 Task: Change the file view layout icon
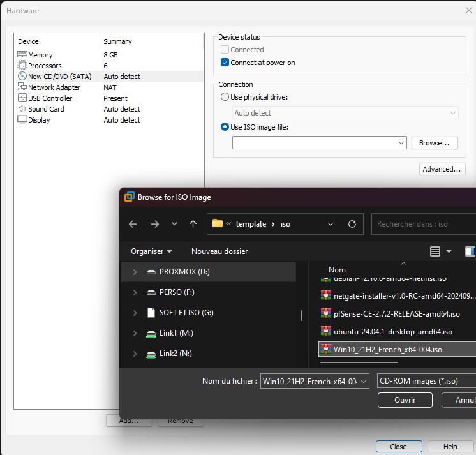pyautogui.click(x=435, y=251)
